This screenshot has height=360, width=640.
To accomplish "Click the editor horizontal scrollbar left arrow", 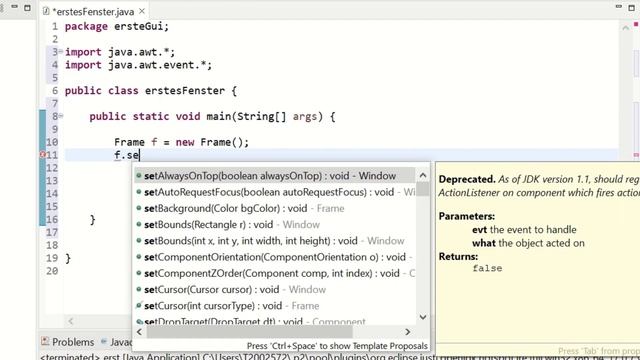I will click(x=71, y=321).
